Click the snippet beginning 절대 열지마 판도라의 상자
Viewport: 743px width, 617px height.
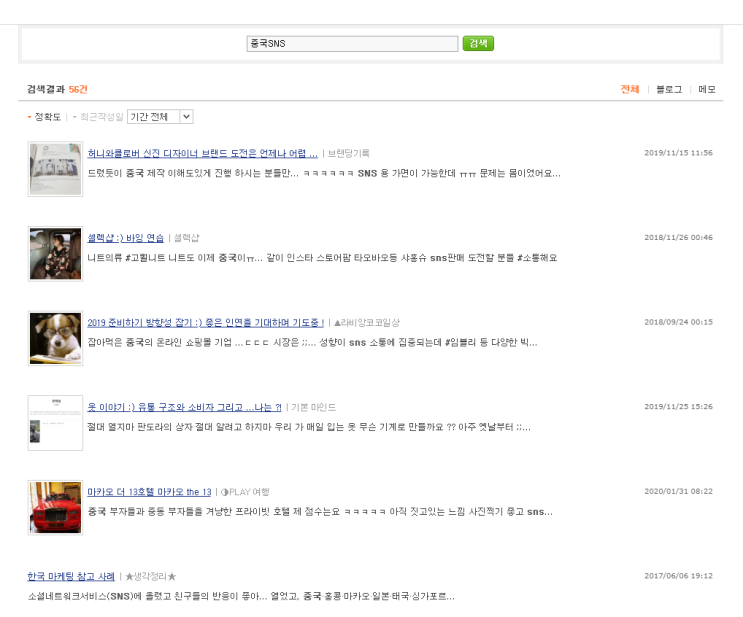coord(309,427)
